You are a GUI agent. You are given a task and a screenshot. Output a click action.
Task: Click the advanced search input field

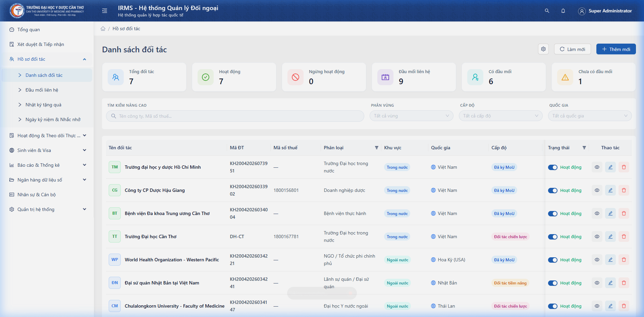235,116
